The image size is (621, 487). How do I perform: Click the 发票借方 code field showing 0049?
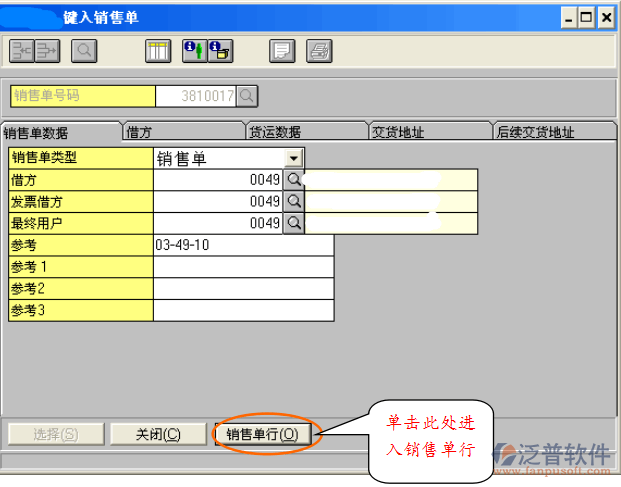218,202
